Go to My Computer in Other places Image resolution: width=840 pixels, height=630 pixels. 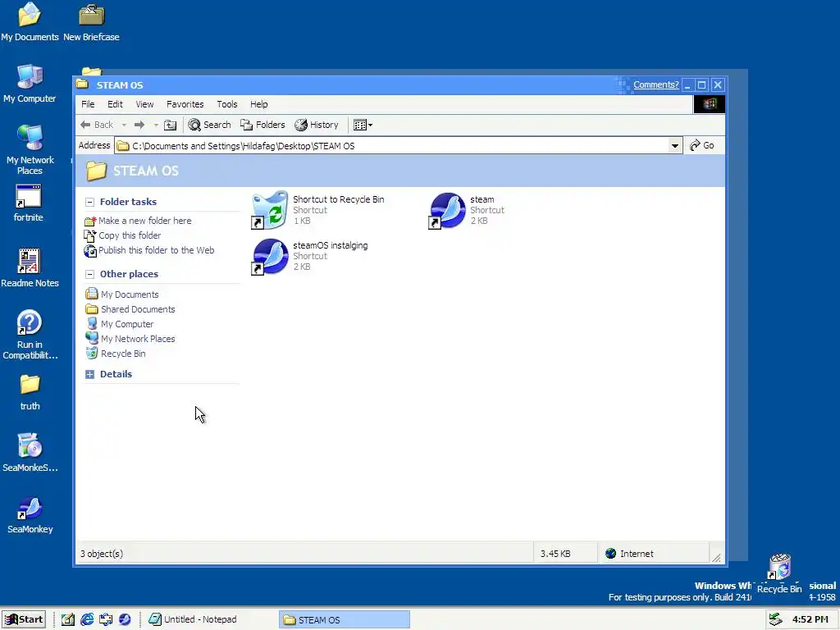pos(120,324)
